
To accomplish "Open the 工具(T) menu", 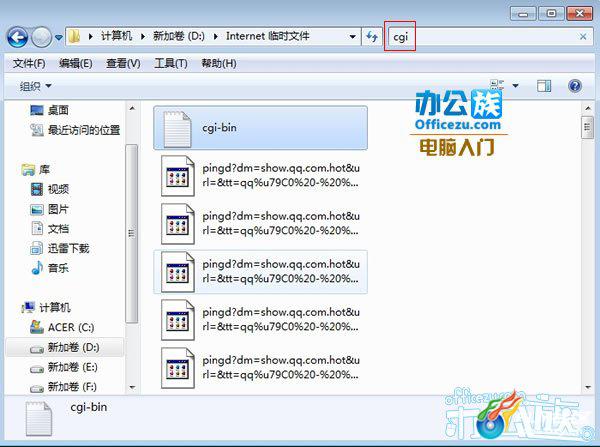I will click(171, 63).
